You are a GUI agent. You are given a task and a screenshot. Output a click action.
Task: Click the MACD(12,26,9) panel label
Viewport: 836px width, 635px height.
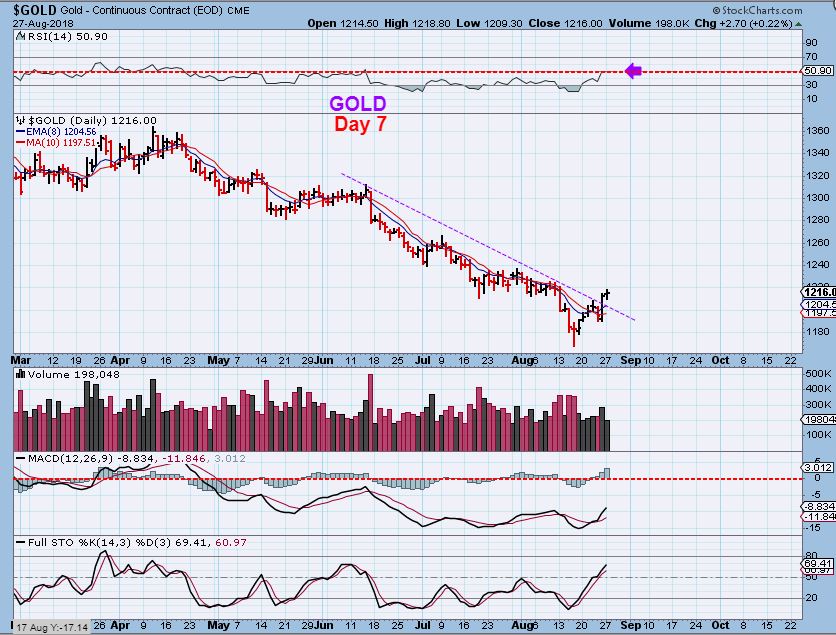71,459
